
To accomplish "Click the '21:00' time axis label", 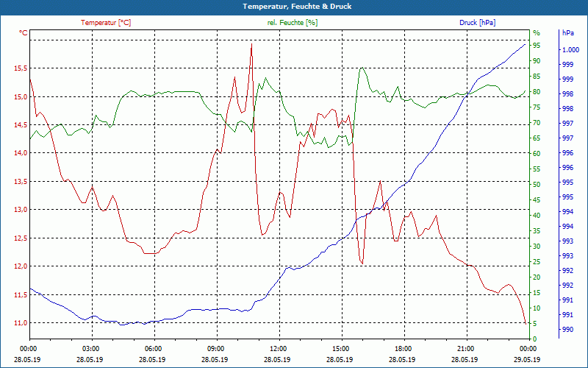I will click(x=465, y=349).
